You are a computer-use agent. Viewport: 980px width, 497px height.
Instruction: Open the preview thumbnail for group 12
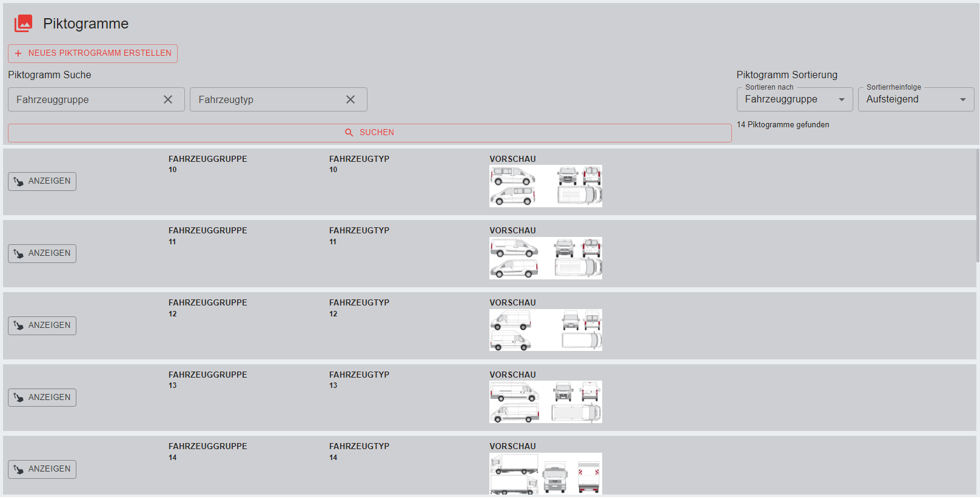click(545, 330)
